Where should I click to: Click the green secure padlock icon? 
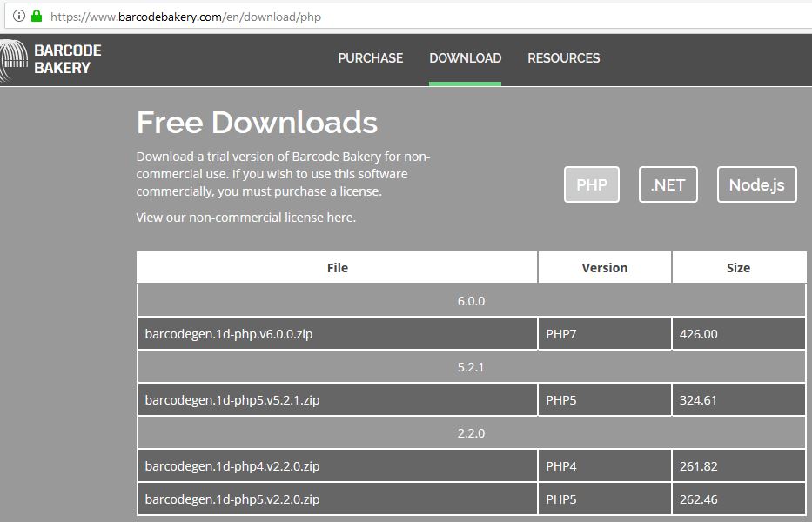point(37,16)
